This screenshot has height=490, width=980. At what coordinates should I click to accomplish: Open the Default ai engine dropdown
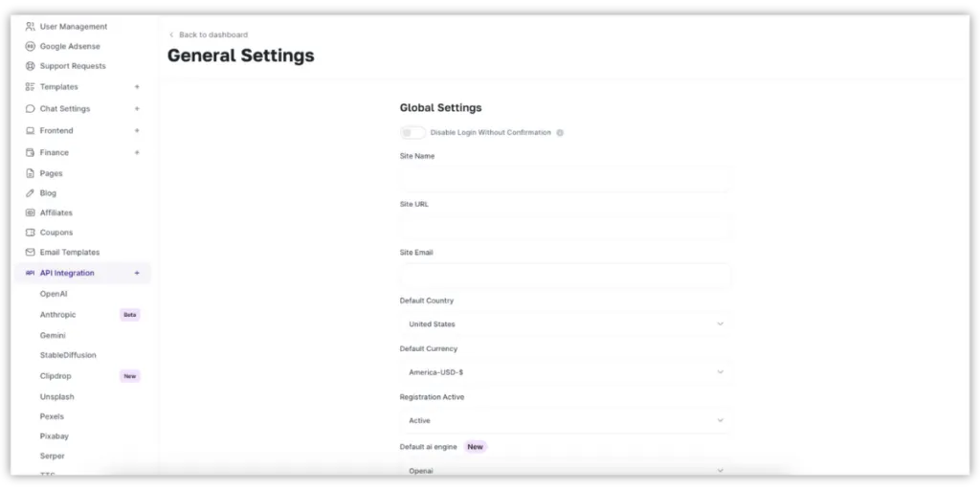point(565,469)
